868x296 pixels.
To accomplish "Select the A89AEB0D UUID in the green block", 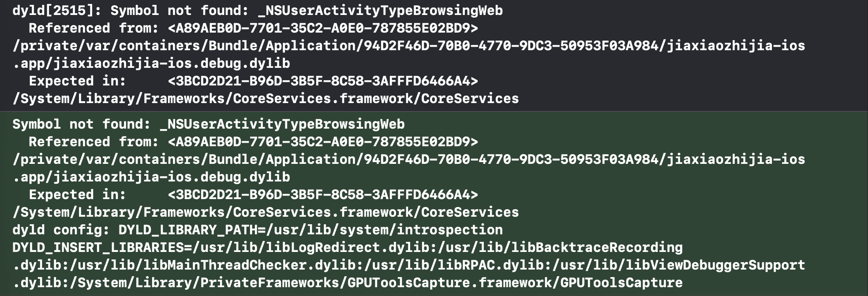I will pos(323,142).
